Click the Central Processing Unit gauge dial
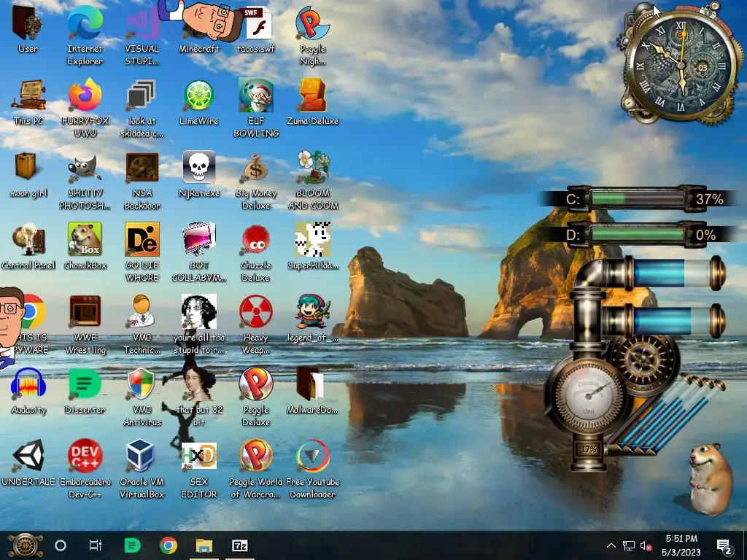Image resolution: width=747 pixels, height=560 pixels. pos(587,394)
